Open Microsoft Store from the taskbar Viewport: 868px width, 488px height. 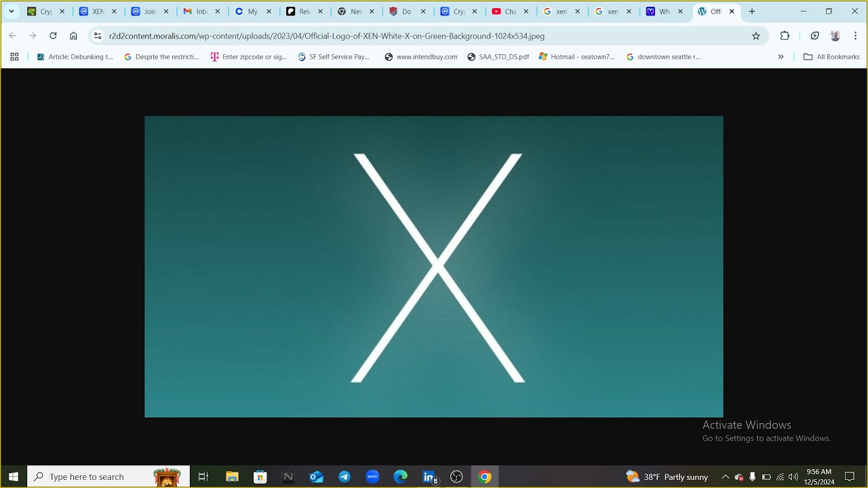[260, 476]
